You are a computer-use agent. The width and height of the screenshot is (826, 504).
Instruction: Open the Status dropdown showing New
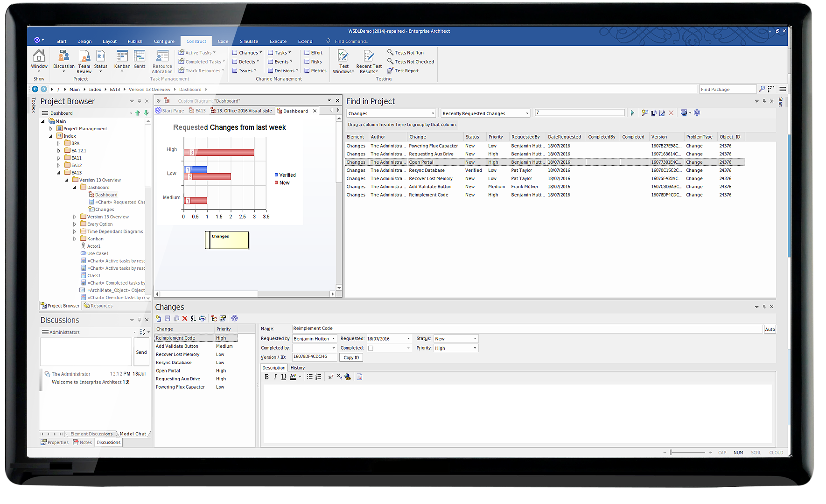click(x=456, y=339)
